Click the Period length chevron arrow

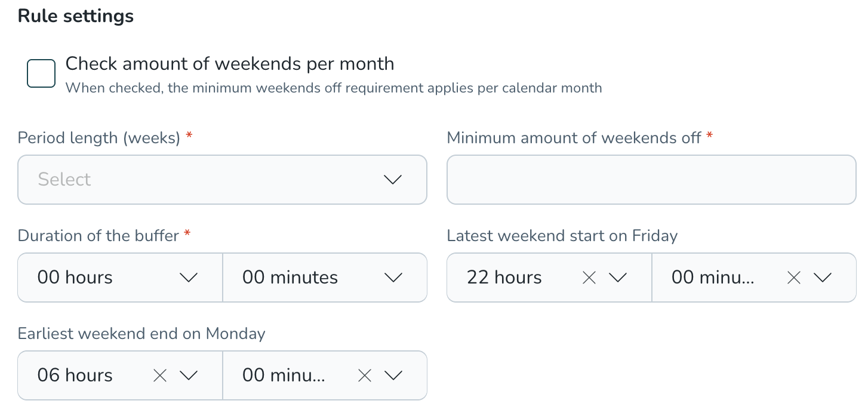tap(393, 180)
